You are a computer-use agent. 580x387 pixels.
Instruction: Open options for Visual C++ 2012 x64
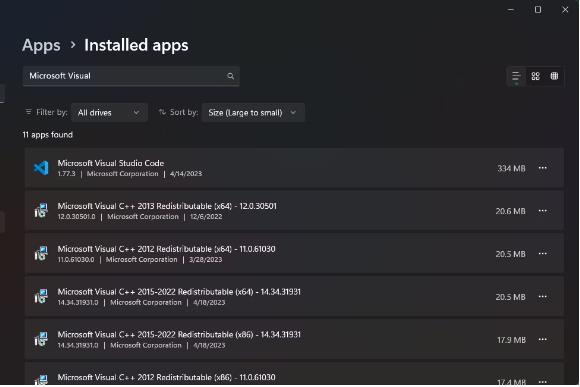tap(543, 254)
